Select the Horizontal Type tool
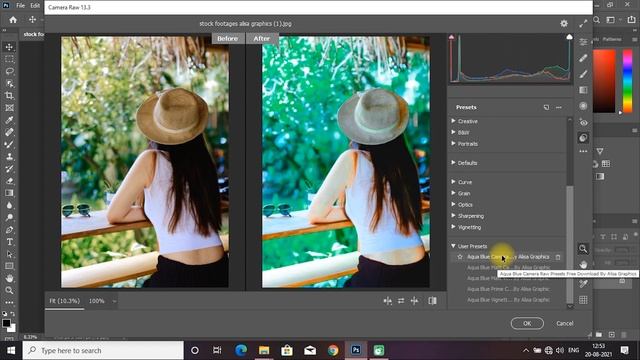This screenshot has width=640, height=360. [9, 242]
